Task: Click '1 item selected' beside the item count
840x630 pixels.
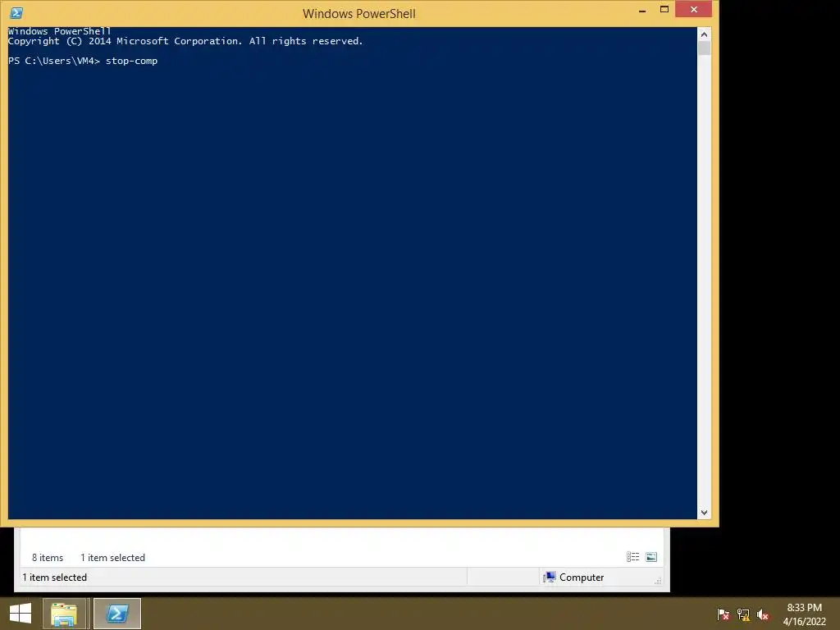Action: 112,558
